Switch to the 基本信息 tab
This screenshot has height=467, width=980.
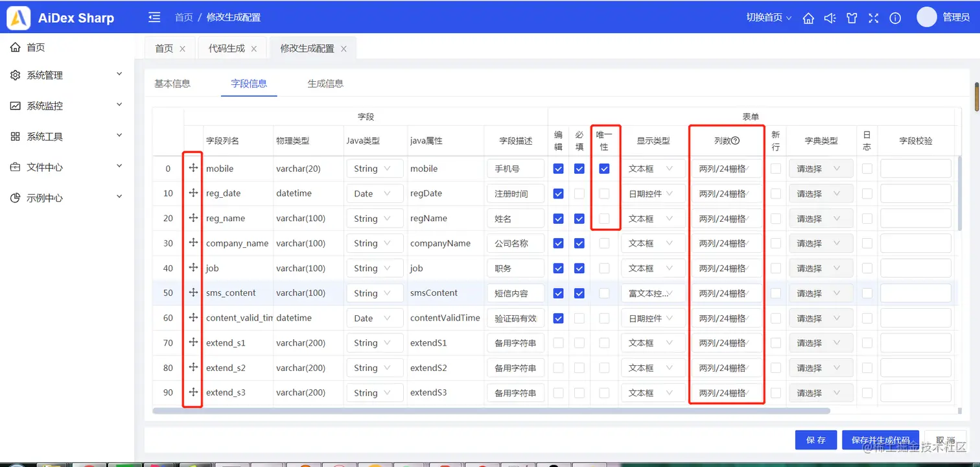point(172,83)
